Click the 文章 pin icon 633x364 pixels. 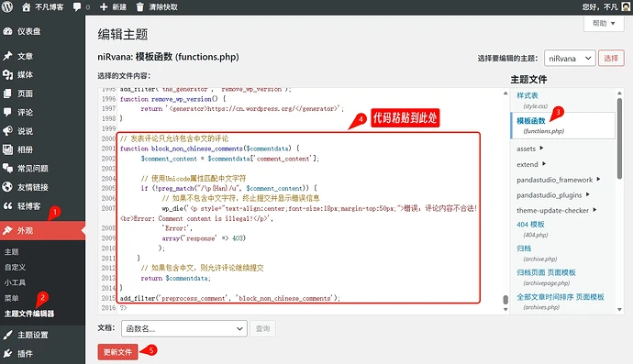click(7, 56)
